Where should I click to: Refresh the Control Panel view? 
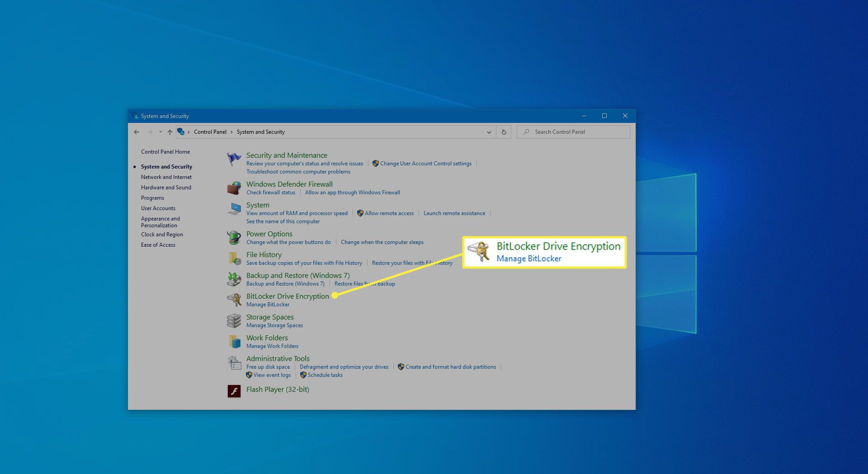click(504, 132)
